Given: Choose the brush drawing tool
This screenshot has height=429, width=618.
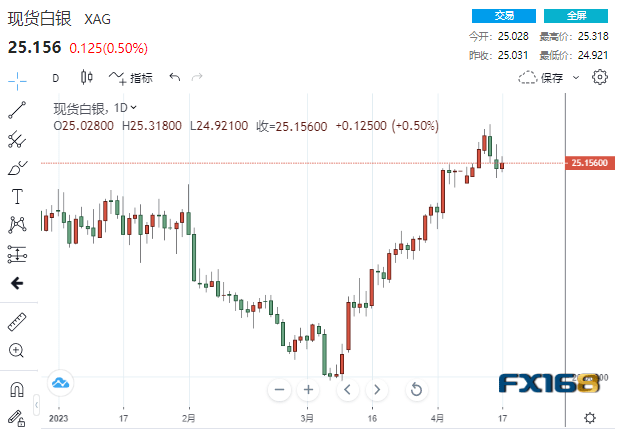Looking at the screenshot, I should click(16, 167).
